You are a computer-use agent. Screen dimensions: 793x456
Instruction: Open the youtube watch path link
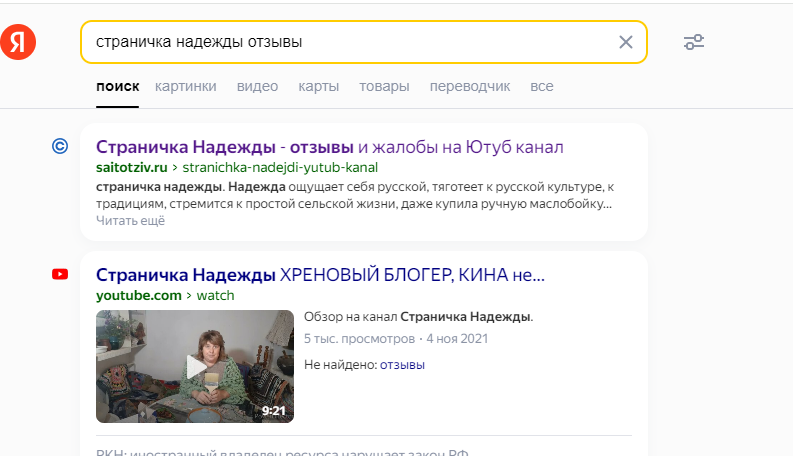point(215,295)
